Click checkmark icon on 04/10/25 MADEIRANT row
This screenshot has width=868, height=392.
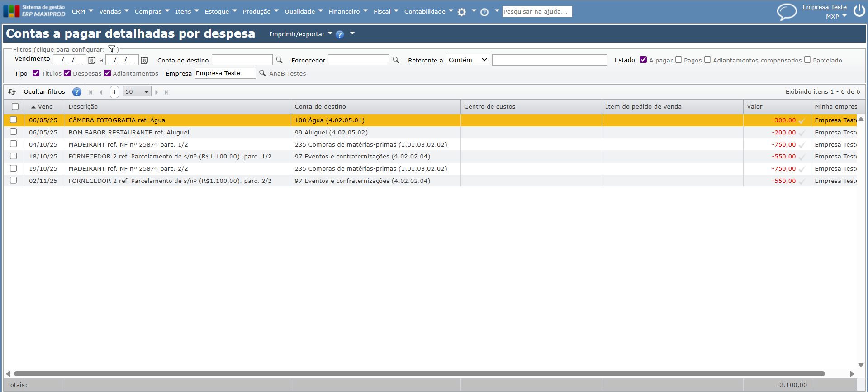coord(802,145)
